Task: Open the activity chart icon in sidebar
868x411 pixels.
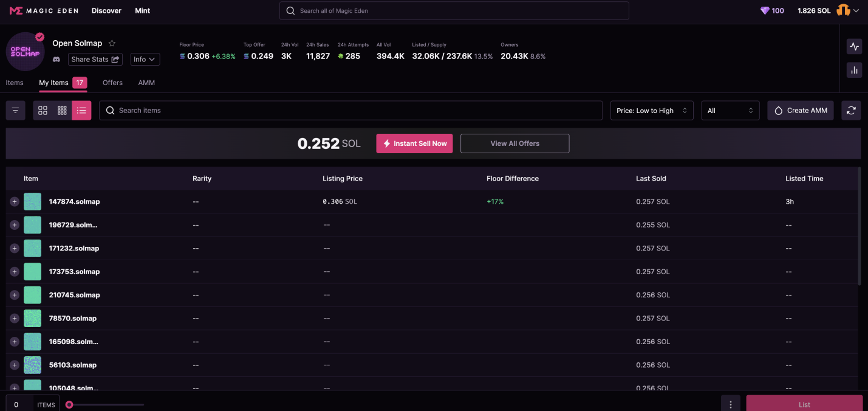Action: click(x=854, y=47)
